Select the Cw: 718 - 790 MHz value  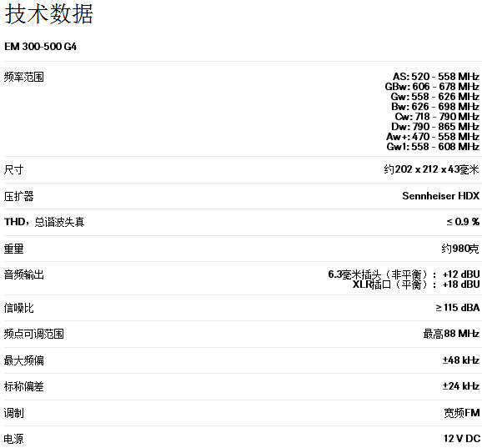pyautogui.click(x=437, y=117)
